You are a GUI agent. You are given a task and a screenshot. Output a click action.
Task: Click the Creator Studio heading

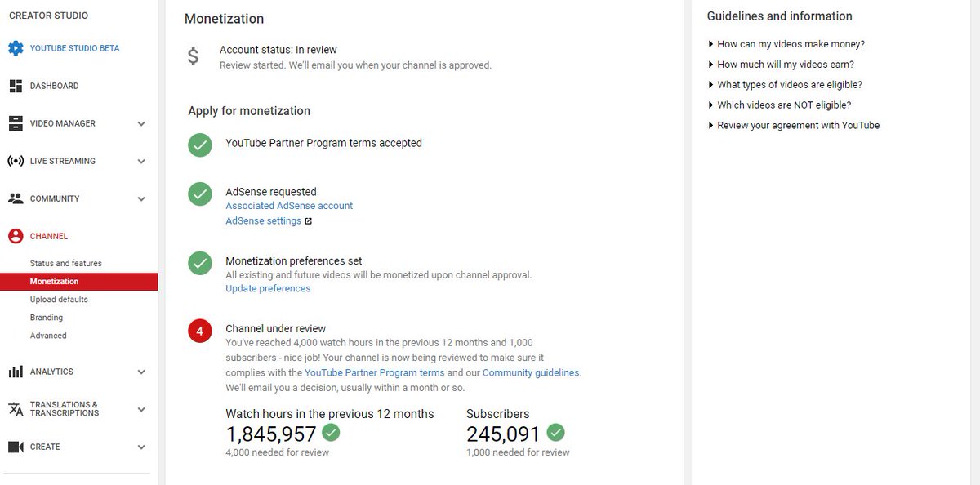tap(48, 16)
